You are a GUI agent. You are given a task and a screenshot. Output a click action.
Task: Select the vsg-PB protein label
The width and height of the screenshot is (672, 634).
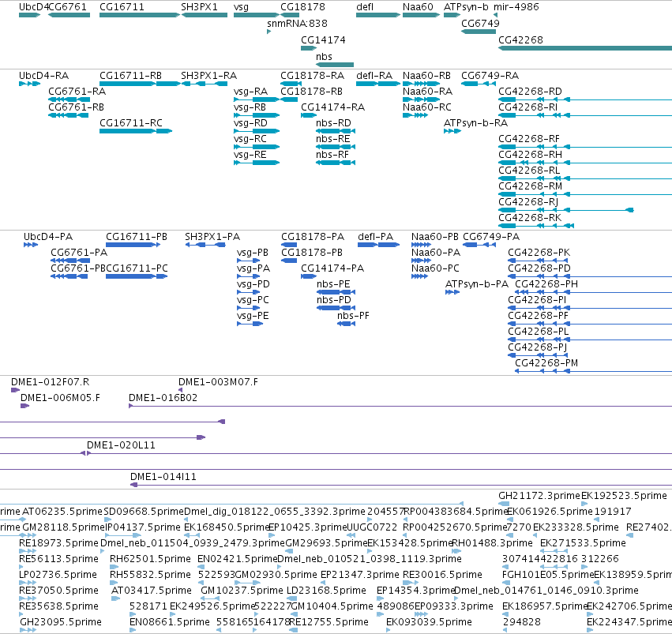pos(253,253)
